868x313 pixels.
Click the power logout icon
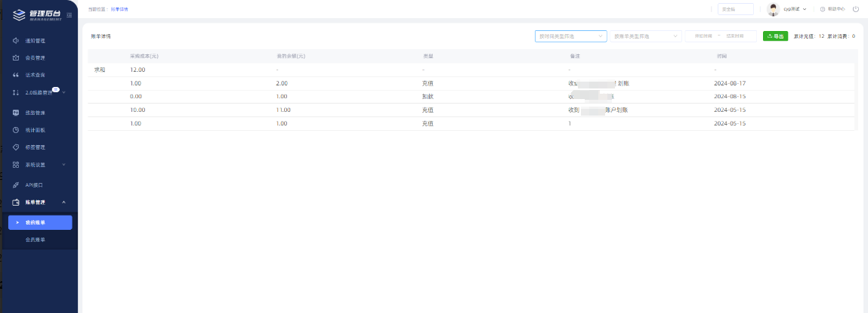(x=856, y=9)
